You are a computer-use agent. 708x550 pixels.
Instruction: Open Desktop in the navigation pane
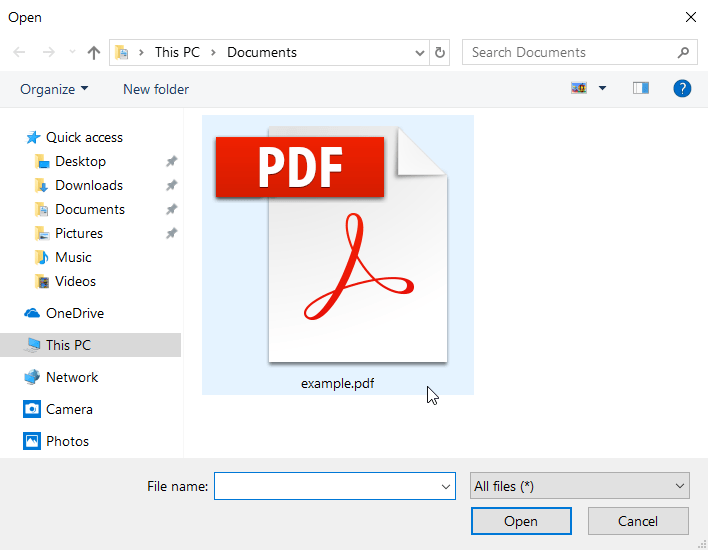tap(80, 161)
